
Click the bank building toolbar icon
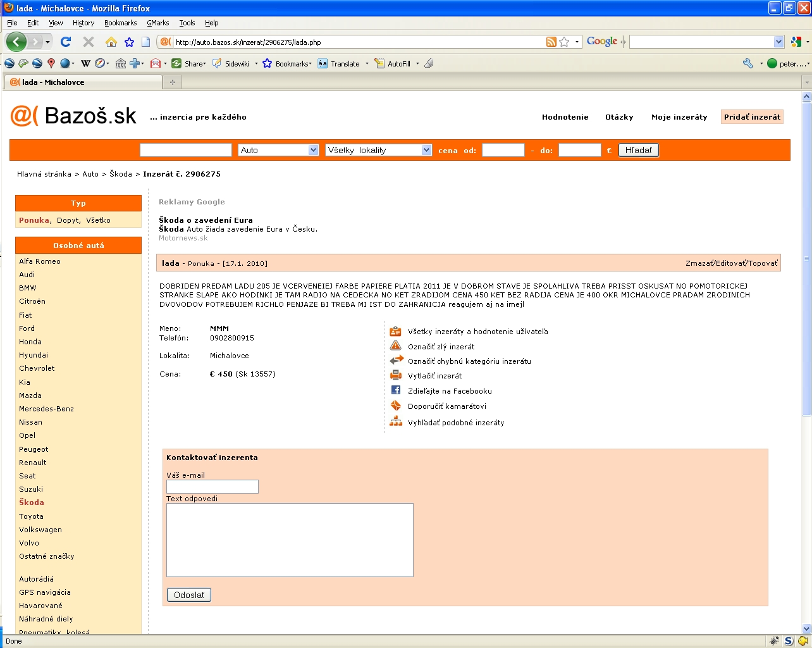coord(120,63)
